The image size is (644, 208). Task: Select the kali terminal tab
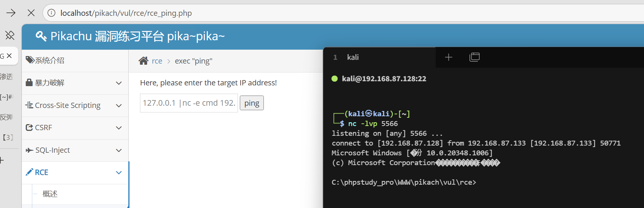point(379,57)
